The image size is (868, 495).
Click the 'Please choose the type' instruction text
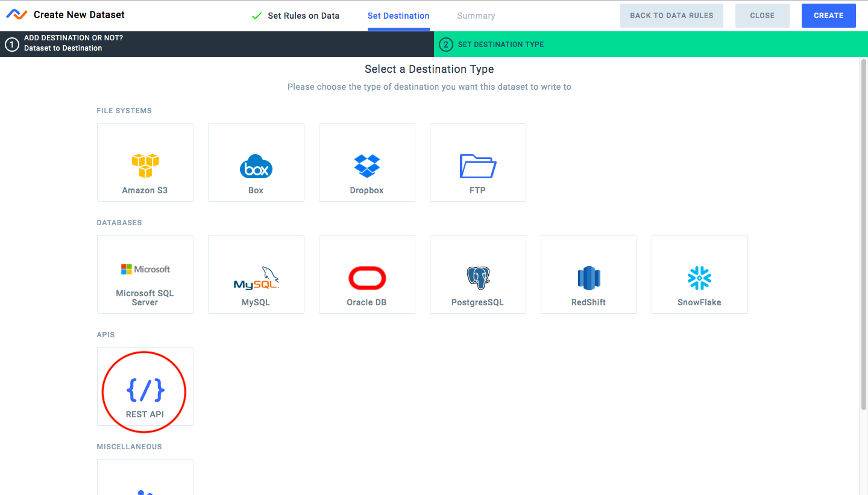pos(429,87)
